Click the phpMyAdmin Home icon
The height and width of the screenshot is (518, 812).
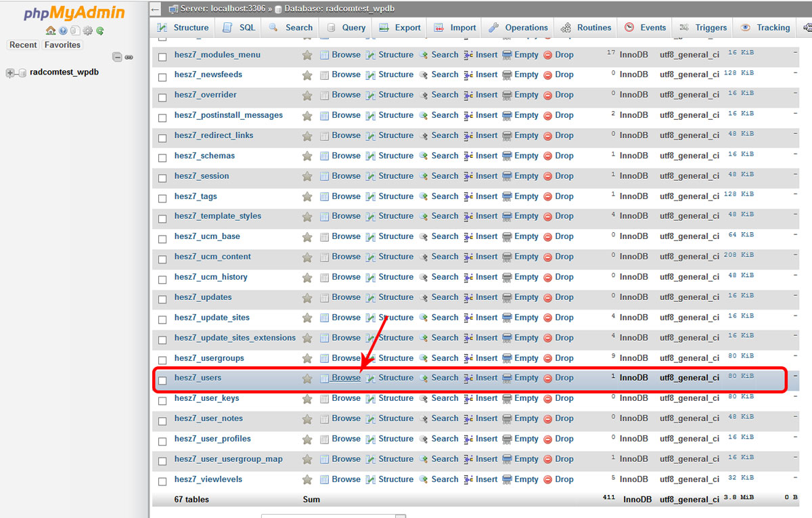51,30
